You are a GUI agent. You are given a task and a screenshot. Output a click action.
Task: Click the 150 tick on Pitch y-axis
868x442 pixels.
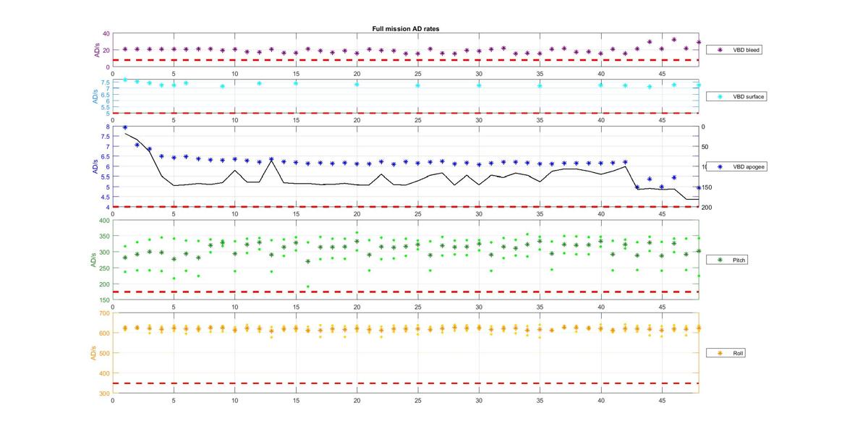(x=104, y=299)
